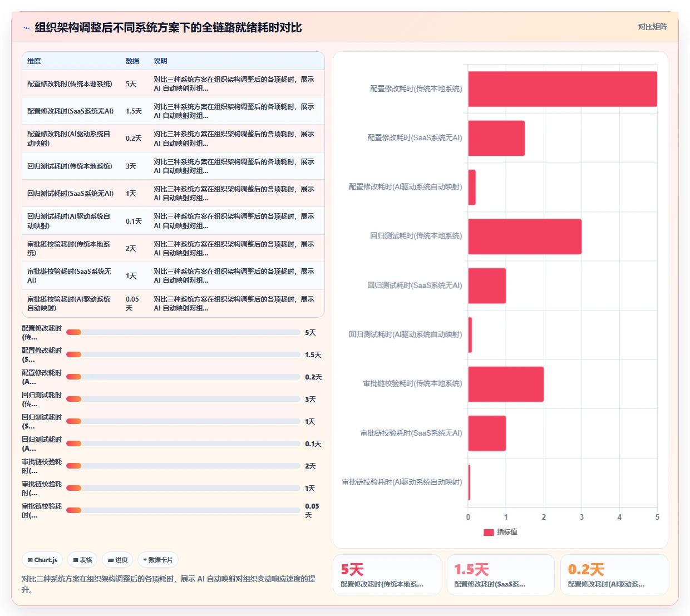This screenshot has width=690, height=616.
Task: Click the progress bar labeled 1.5天
Action: tap(183, 354)
